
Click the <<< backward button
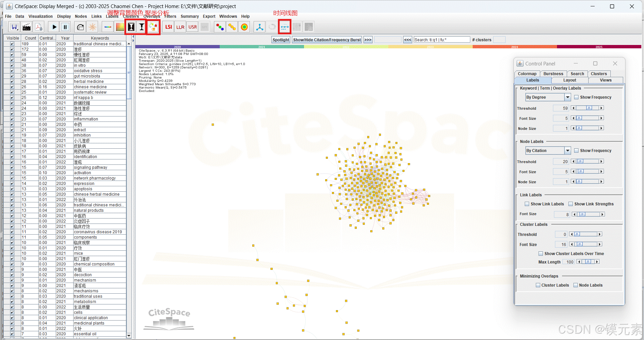point(407,40)
